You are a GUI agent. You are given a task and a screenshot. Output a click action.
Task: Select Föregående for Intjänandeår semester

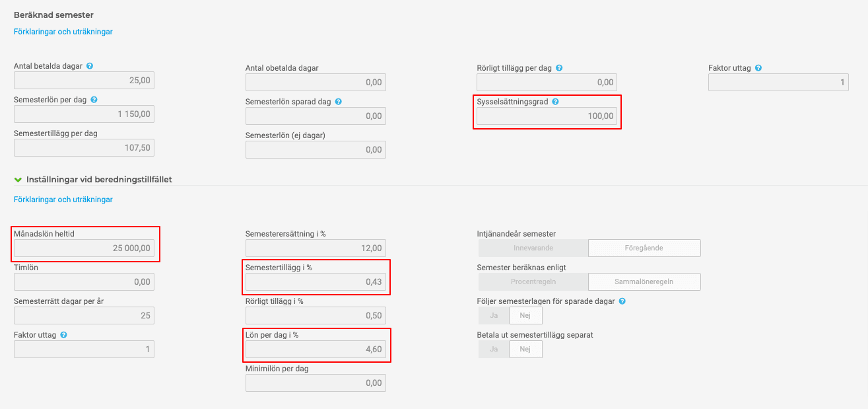coord(644,248)
